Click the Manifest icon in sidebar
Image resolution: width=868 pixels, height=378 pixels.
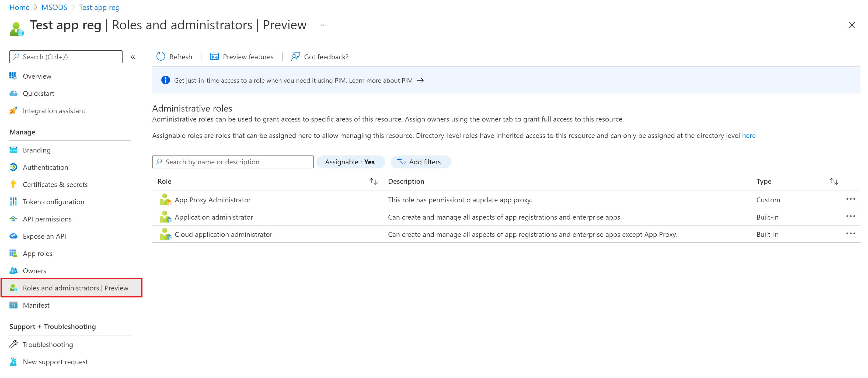click(13, 305)
